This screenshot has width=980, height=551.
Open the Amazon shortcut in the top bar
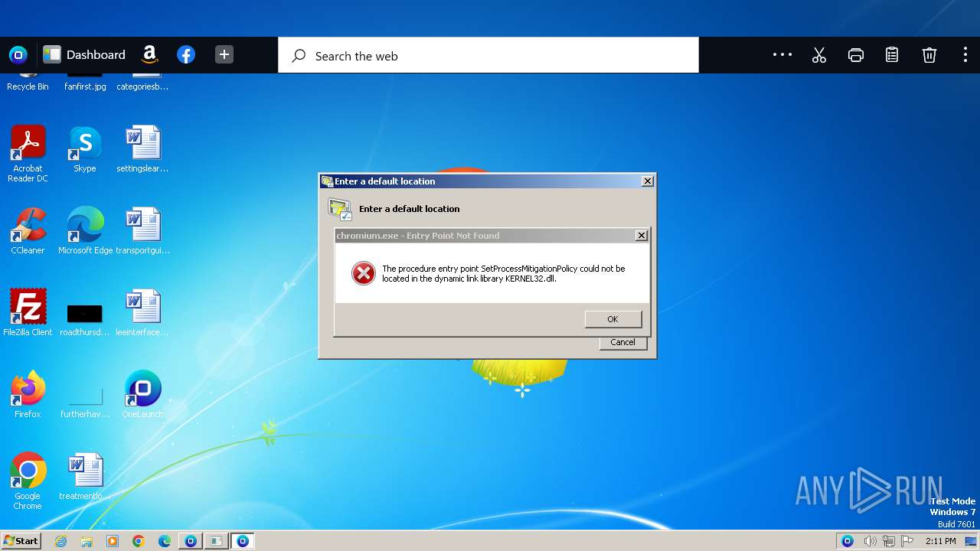149,54
